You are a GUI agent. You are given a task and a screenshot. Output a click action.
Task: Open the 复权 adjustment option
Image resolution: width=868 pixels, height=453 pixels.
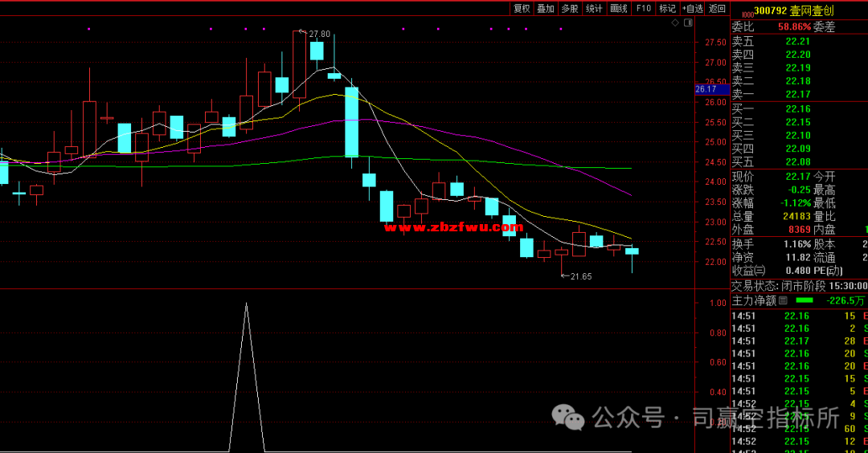tap(522, 8)
